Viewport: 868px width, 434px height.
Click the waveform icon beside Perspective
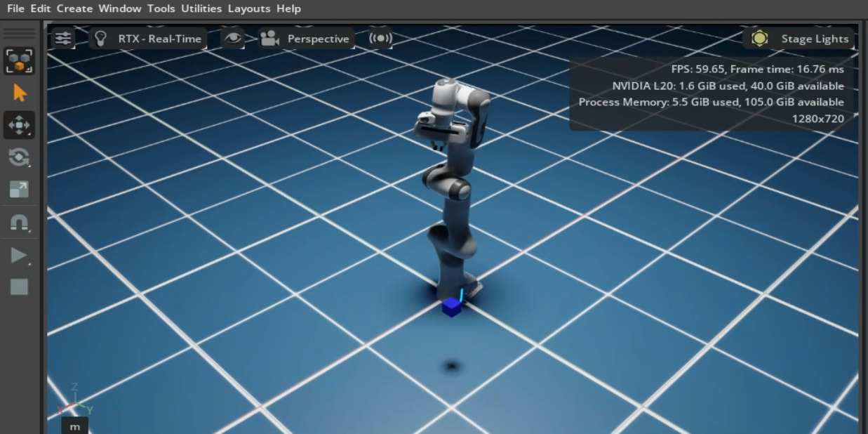point(380,39)
